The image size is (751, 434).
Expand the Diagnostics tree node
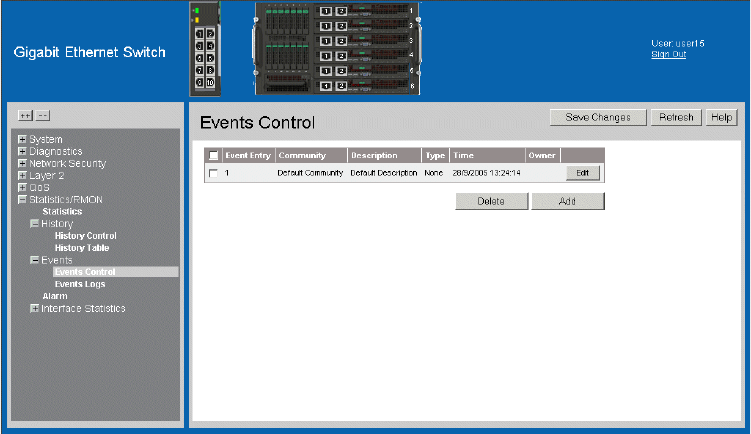pos(22,151)
